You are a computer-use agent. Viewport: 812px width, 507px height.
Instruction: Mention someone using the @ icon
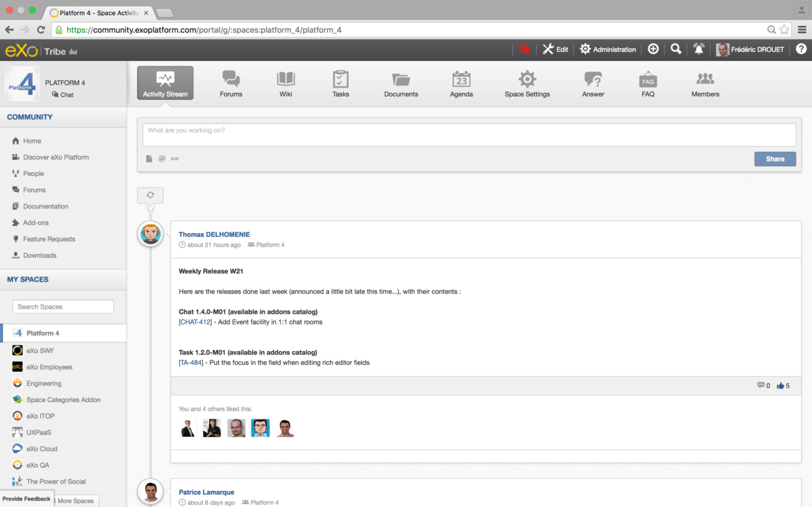coord(161,158)
